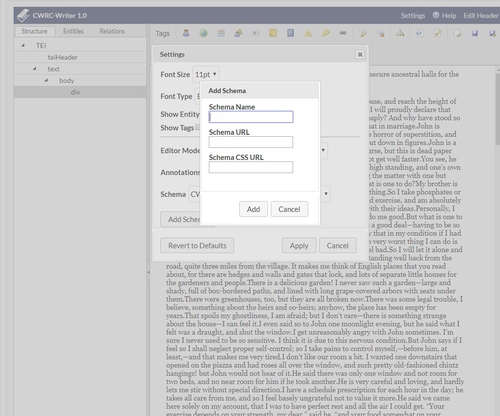Click the green tree hierarchy icon
500x416 pixels.
400,33
